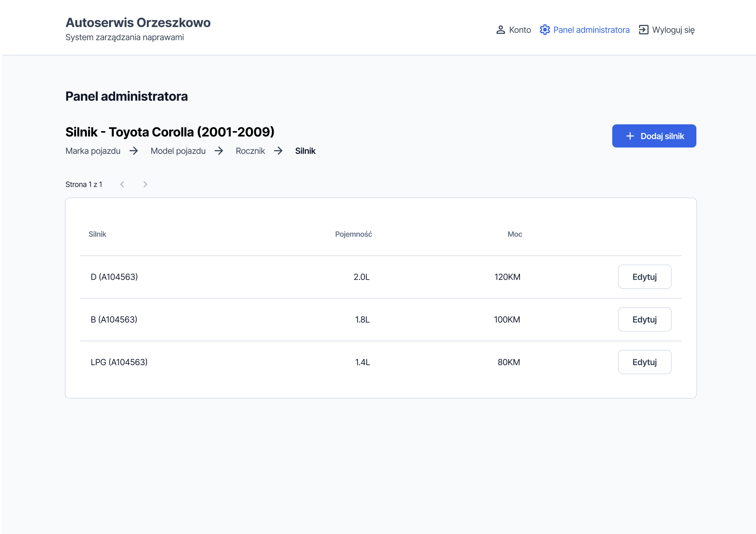Open Panel administratora from the navigation
This screenshot has height=534, width=756.
(584, 30)
